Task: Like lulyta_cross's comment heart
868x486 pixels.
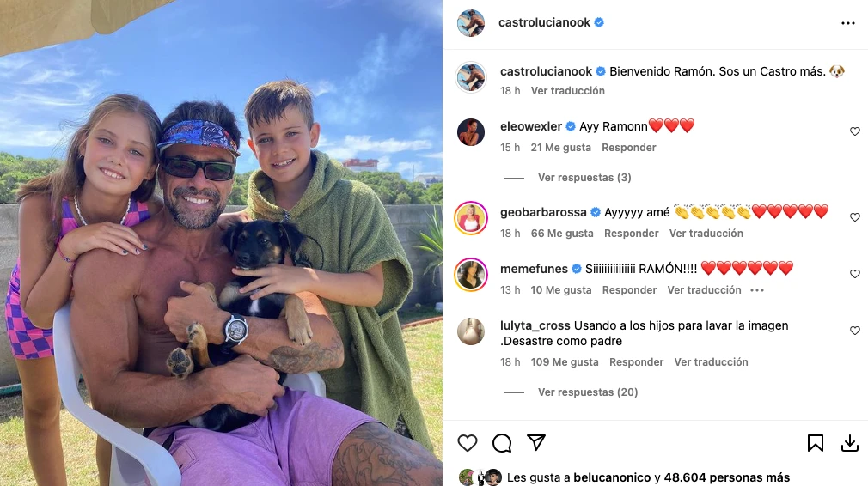Action: [x=855, y=331]
